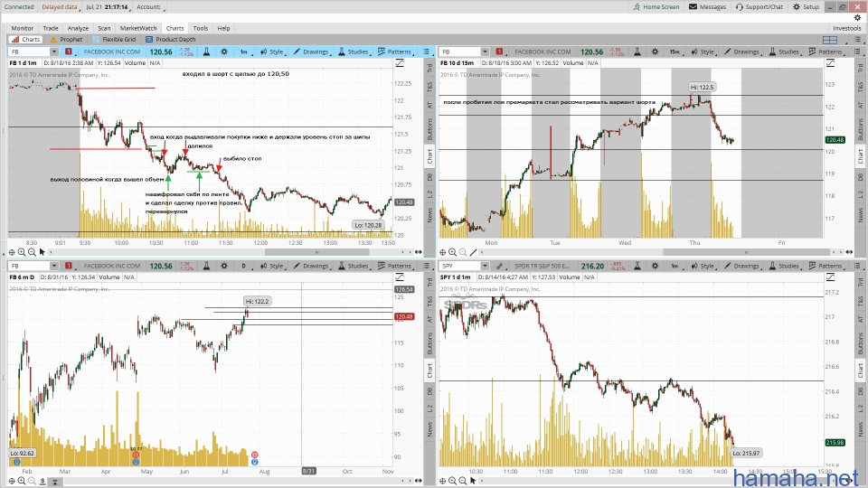Toggle Trd side panel on top-left chart
The image size is (868, 488).
click(429, 68)
